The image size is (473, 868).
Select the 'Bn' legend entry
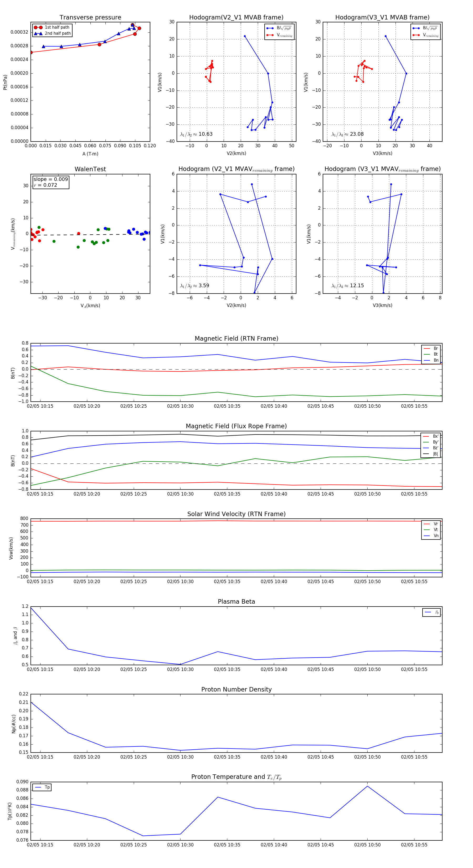pyautogui.click(x=431, y=360)
